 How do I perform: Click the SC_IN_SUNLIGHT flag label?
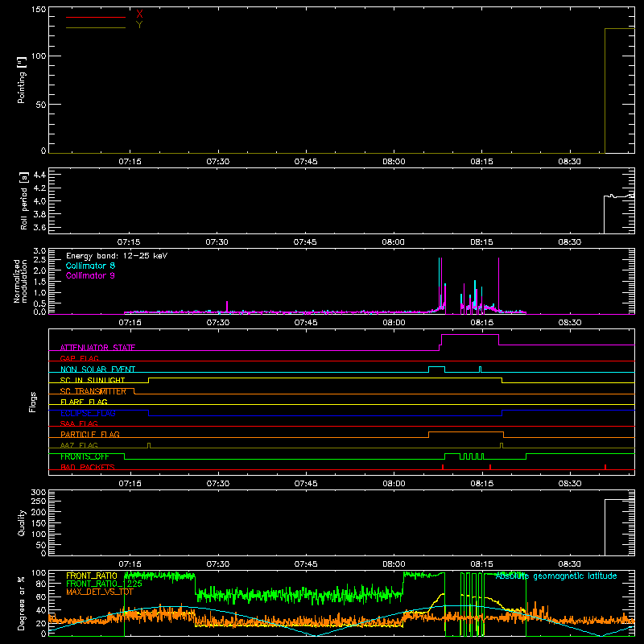[93, 380]
